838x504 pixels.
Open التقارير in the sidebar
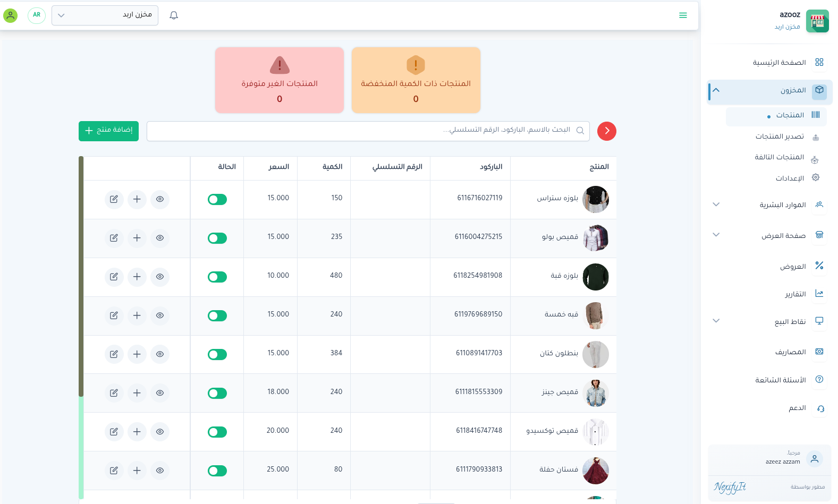click(795, 294)
